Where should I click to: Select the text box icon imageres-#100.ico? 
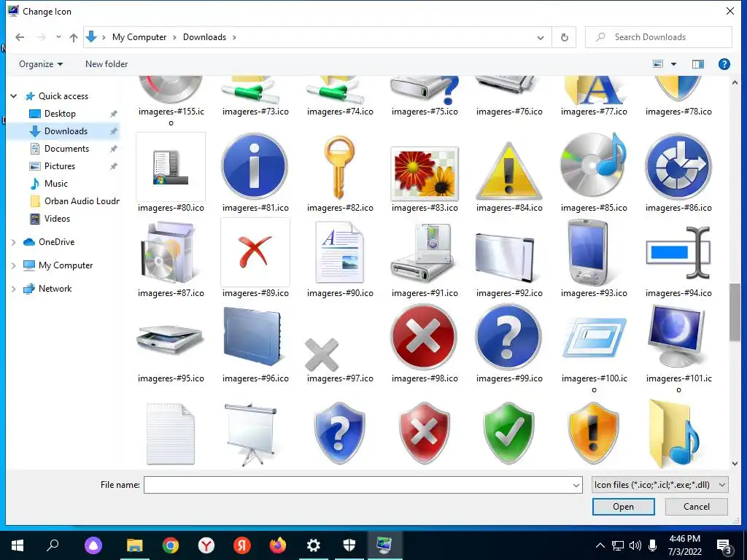[x=595, y=338]
